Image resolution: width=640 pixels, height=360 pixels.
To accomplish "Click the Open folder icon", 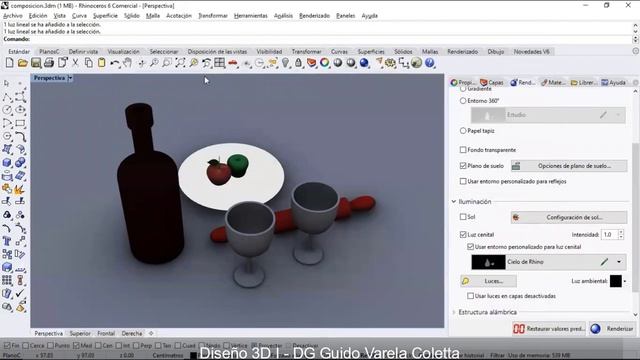I will point(22,63).
